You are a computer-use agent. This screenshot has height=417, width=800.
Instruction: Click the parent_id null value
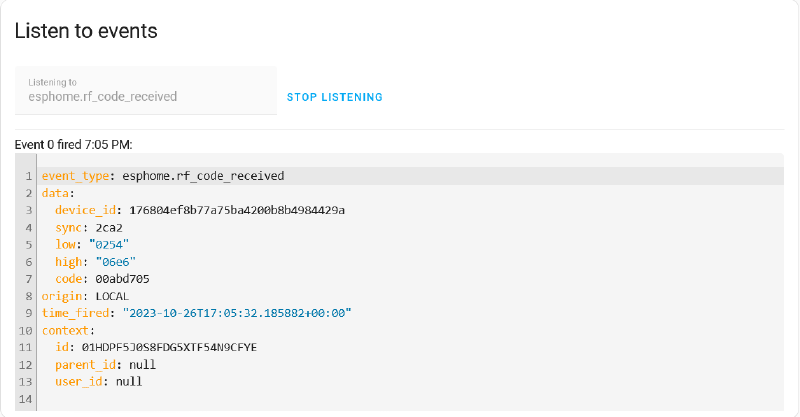[142, 364]
